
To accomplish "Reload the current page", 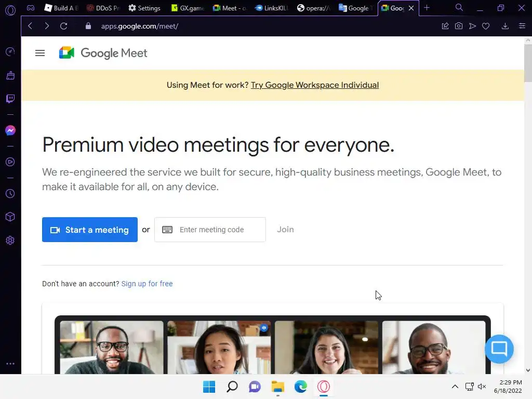I will 63,26.
